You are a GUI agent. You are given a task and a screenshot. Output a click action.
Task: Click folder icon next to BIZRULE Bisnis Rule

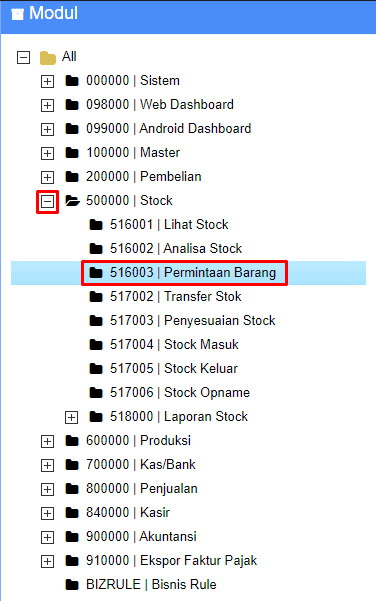coord(72,585)
